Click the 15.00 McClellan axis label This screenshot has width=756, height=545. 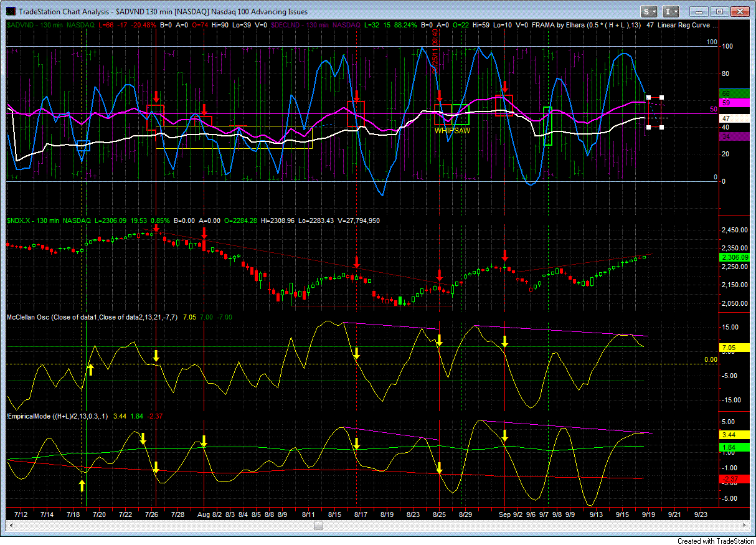(x=731, y=327)
